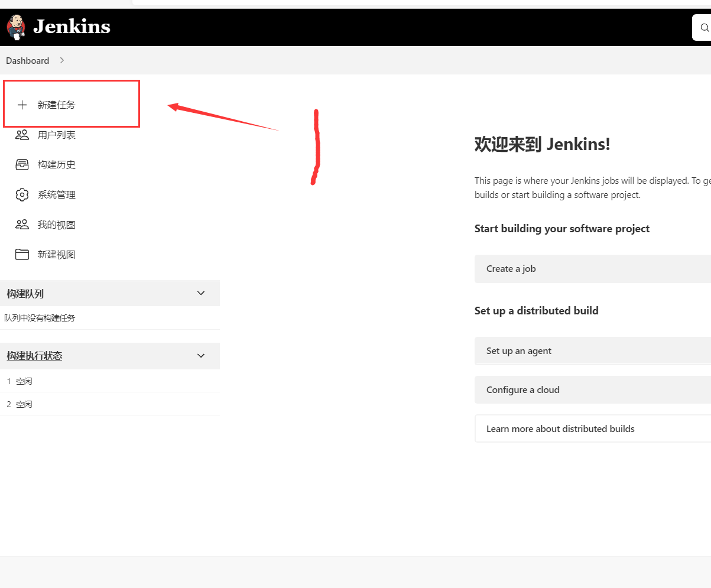
Task: Go to Dashboard via the breadcrumb
Action: 27,60
